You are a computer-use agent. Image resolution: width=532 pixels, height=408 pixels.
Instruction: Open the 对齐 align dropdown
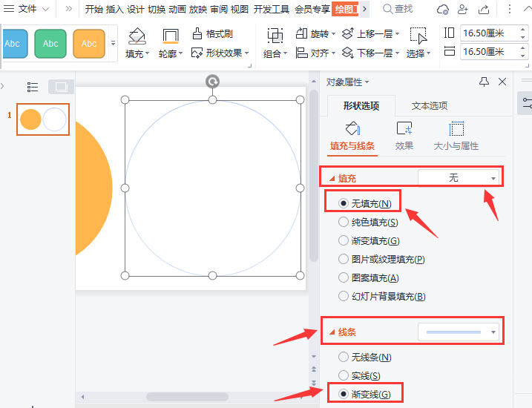coord(315,53)
